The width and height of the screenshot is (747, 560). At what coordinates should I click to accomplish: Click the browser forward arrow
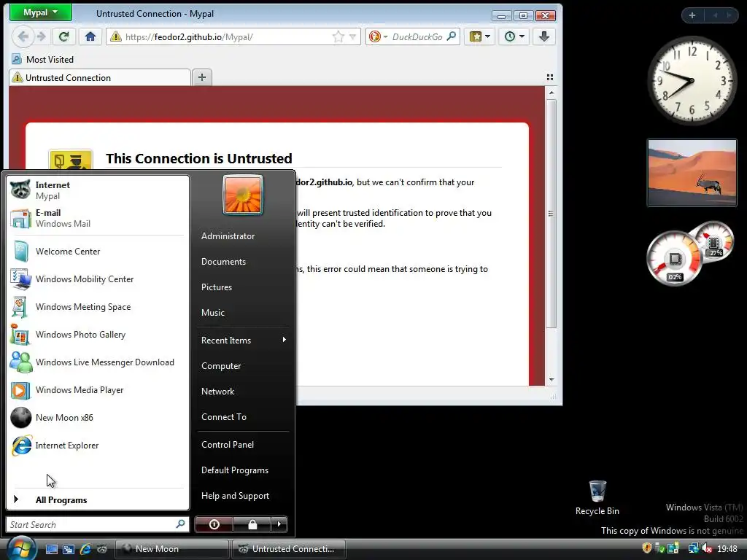pyautogui.click(x=42, y=36)
